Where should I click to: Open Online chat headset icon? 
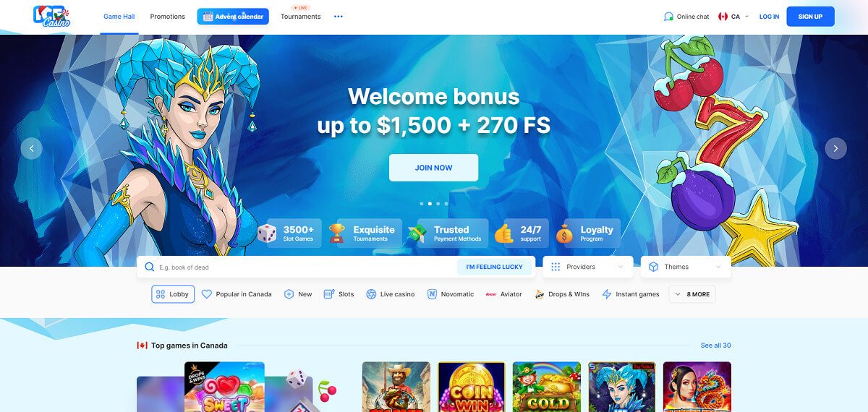(668, 17)
